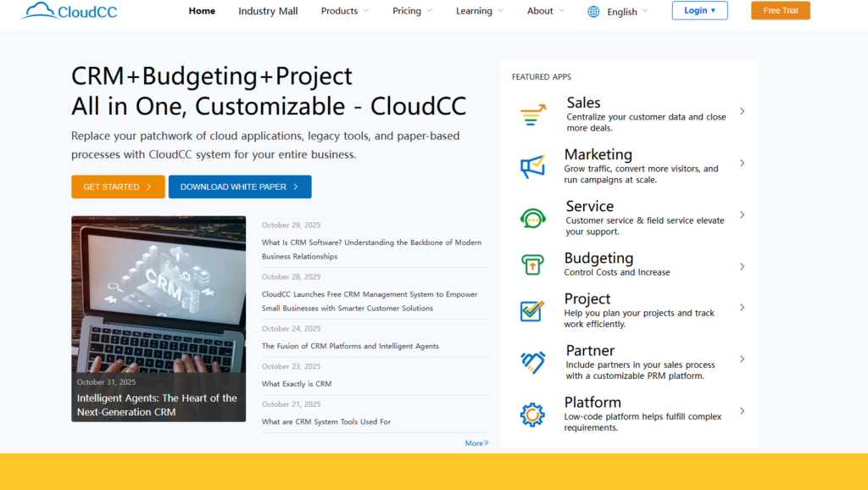Open the Pricing dropdown menu
This screenshot has width=868, height=490.
412,11
